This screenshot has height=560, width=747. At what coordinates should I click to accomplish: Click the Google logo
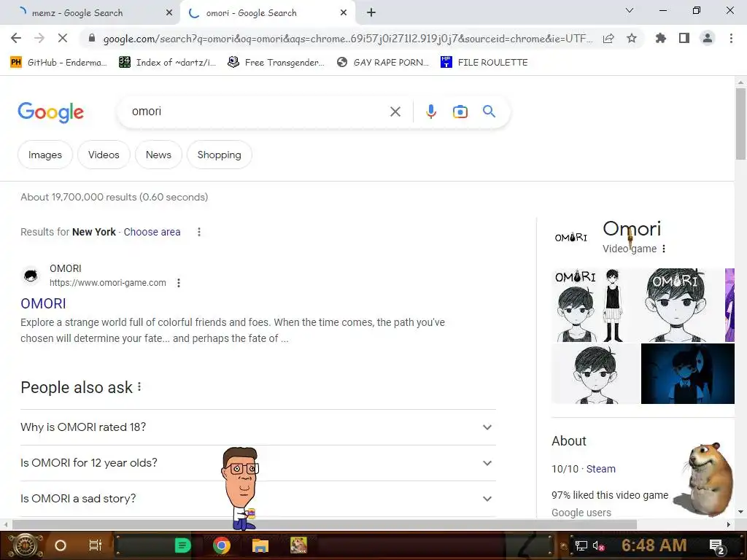point(50,112)
